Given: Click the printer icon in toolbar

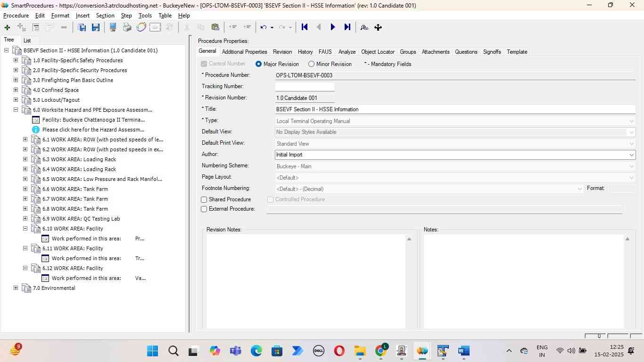Looking at the screenshot, I should coord(127,27).
